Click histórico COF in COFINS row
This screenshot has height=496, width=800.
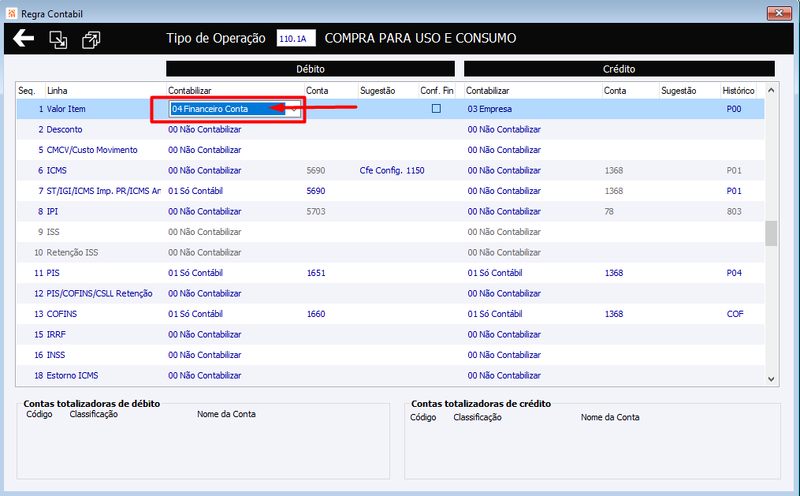click(735, 314)
